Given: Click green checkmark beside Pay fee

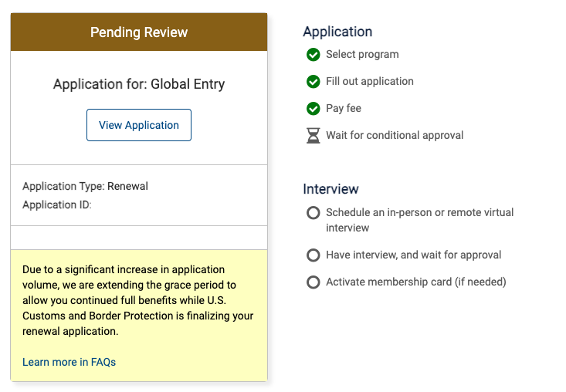Looking at the screenshot, I should [x=313, y=109].
